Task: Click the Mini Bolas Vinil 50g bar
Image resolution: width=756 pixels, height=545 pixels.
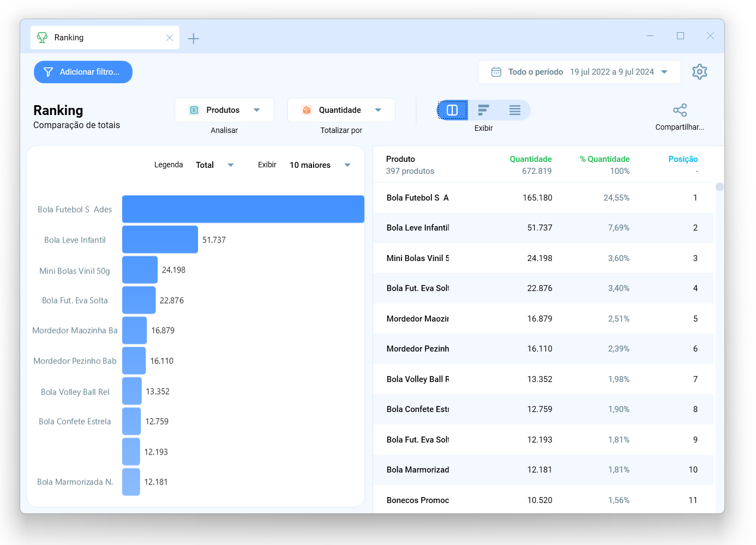Action: coord(140,270)
